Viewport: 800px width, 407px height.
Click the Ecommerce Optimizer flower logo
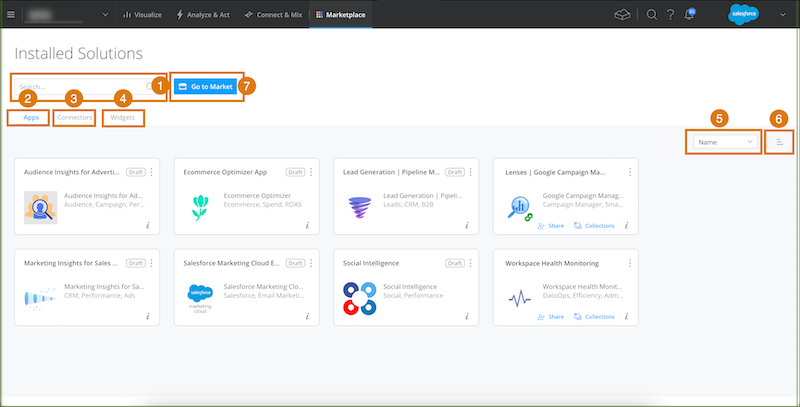click(x=201, y=208)
